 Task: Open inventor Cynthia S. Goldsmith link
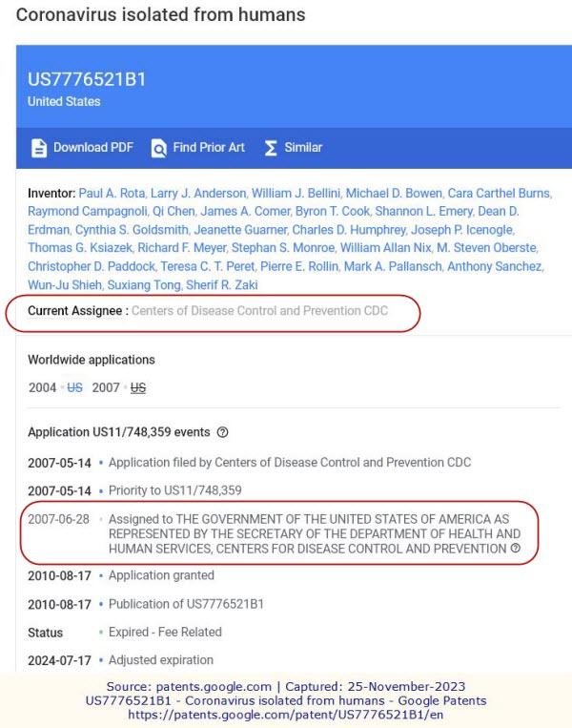[132, 230]
